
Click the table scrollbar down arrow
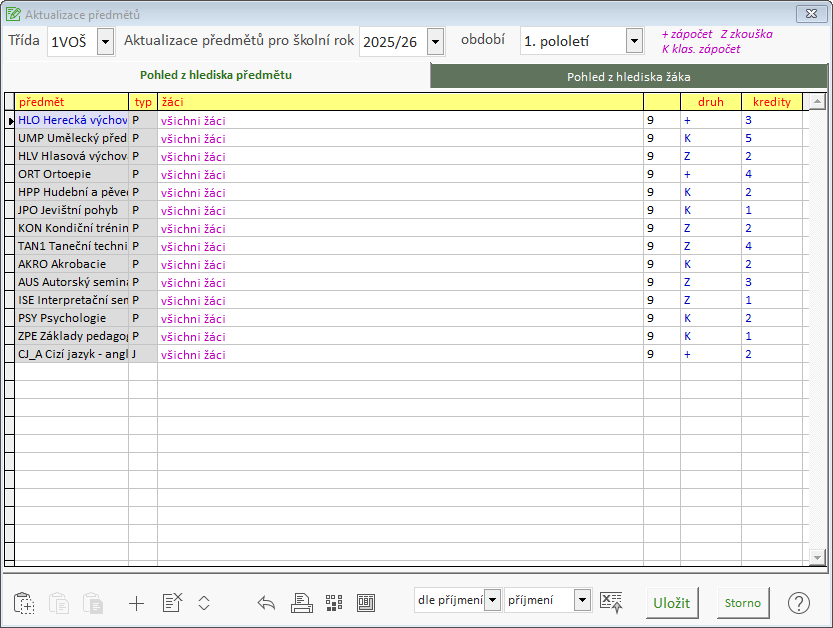pyautogui.click(x=815, y=557)
